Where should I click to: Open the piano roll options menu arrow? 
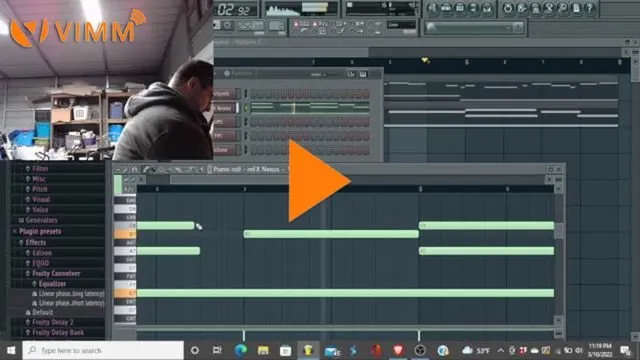coord(118,169)
